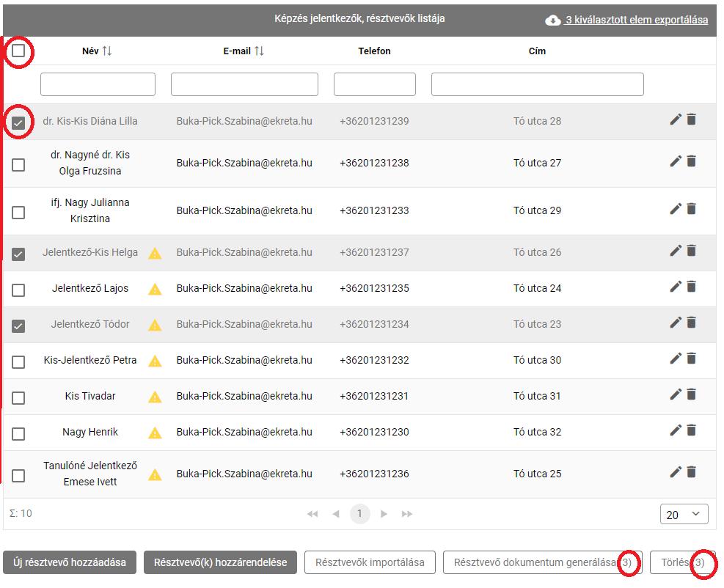Focus the Cím filter field
724x588 pixels.
[538, 84]
